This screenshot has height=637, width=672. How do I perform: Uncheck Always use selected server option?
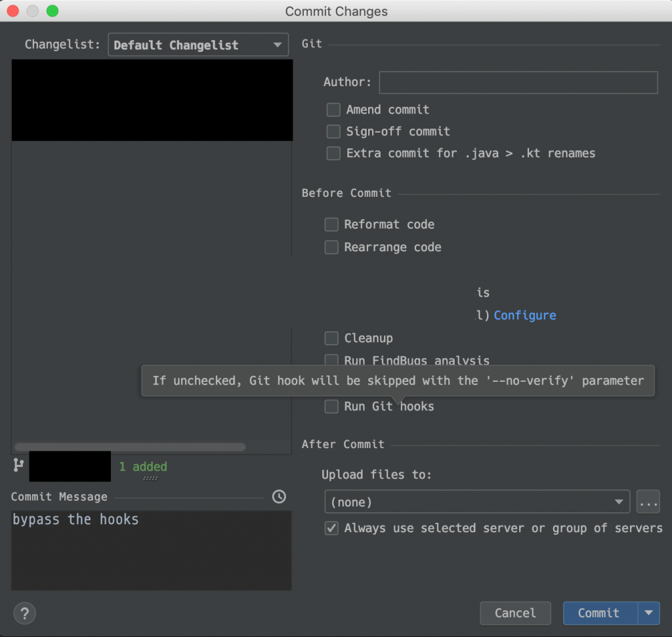331,528
